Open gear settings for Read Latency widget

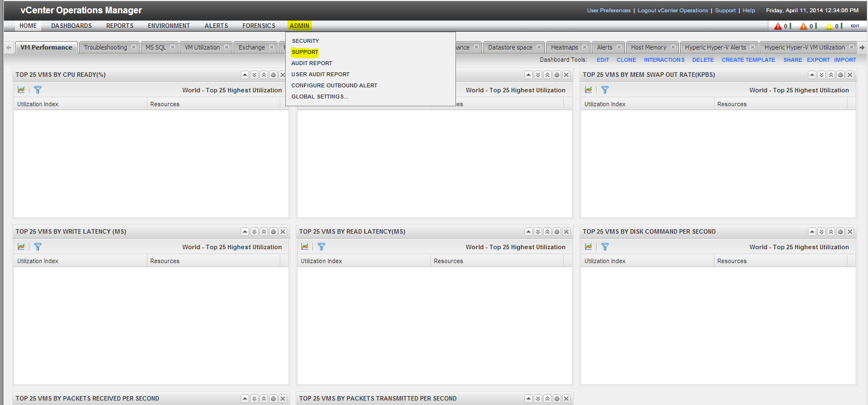[x=557, y=231]
